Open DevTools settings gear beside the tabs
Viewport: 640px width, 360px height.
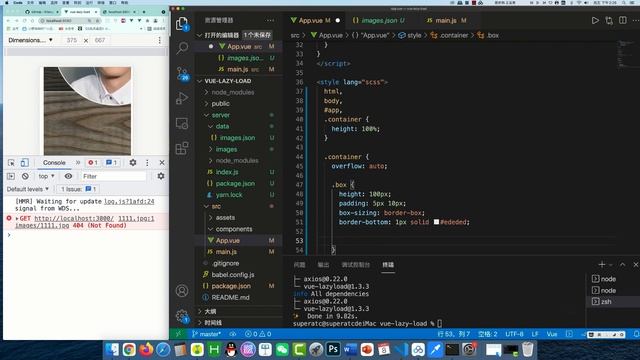tap(133, 162)
